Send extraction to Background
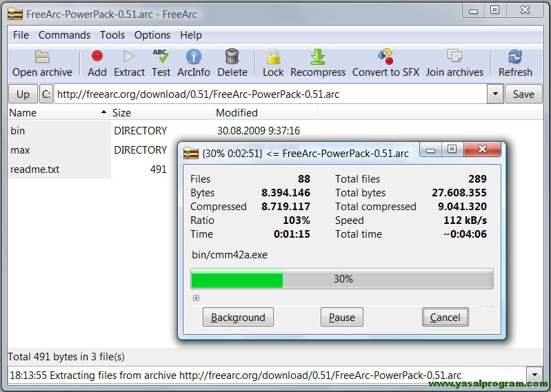 pyautogui.click(x=238, y=318)
